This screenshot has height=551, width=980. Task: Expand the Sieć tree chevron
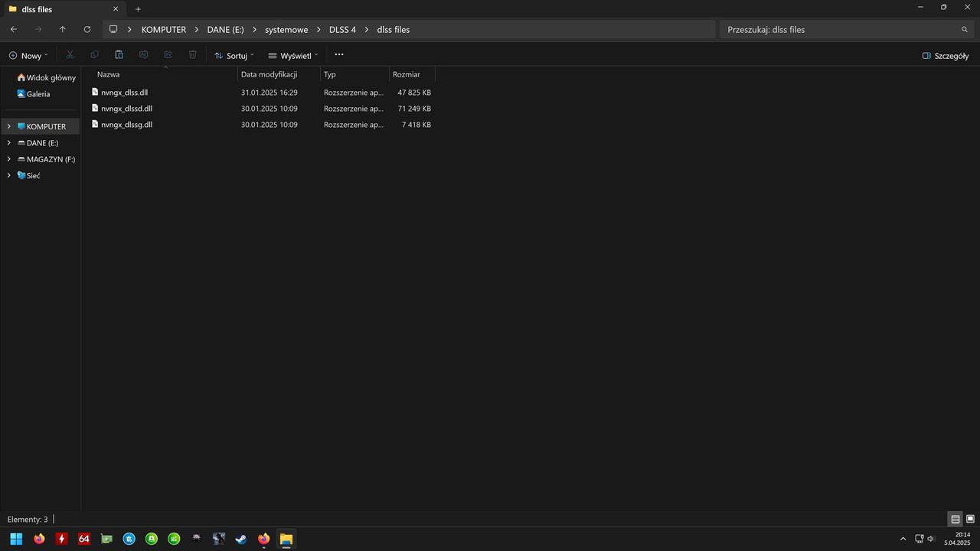9,175
